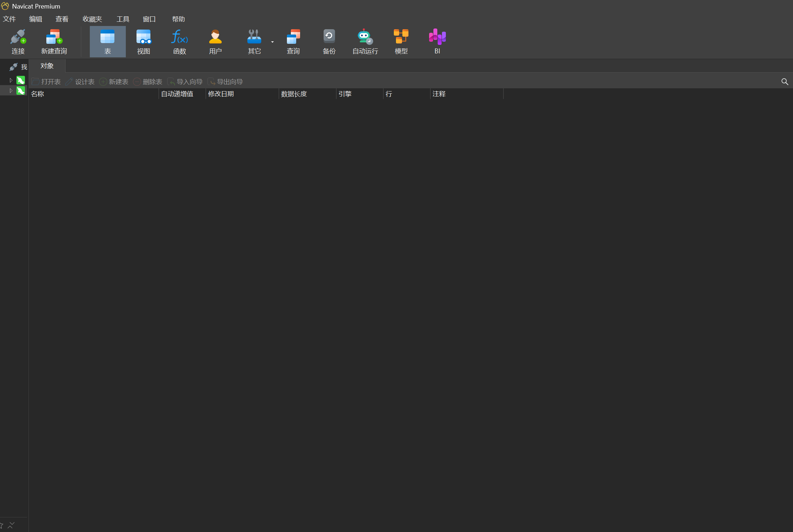Click the Modified Date (修改日期) column header
Screen dimensions: 793x532
221,94
